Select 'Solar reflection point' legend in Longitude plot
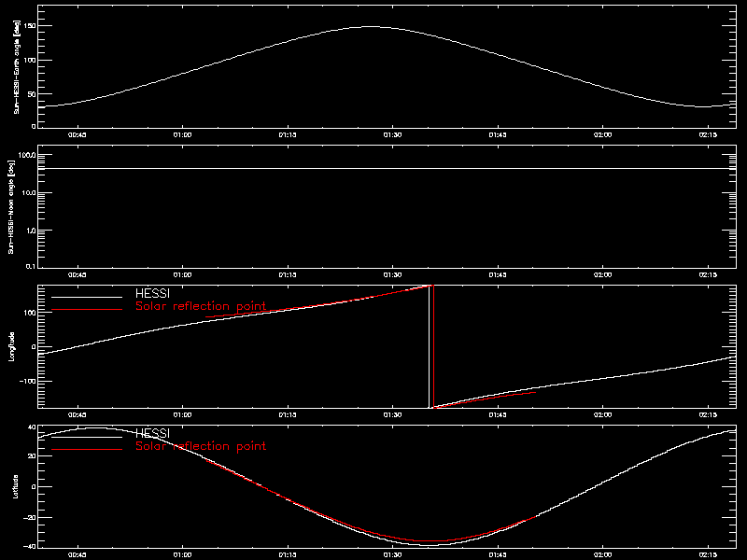The height and width of the screenshot is (560, 747). pos(201,306)
